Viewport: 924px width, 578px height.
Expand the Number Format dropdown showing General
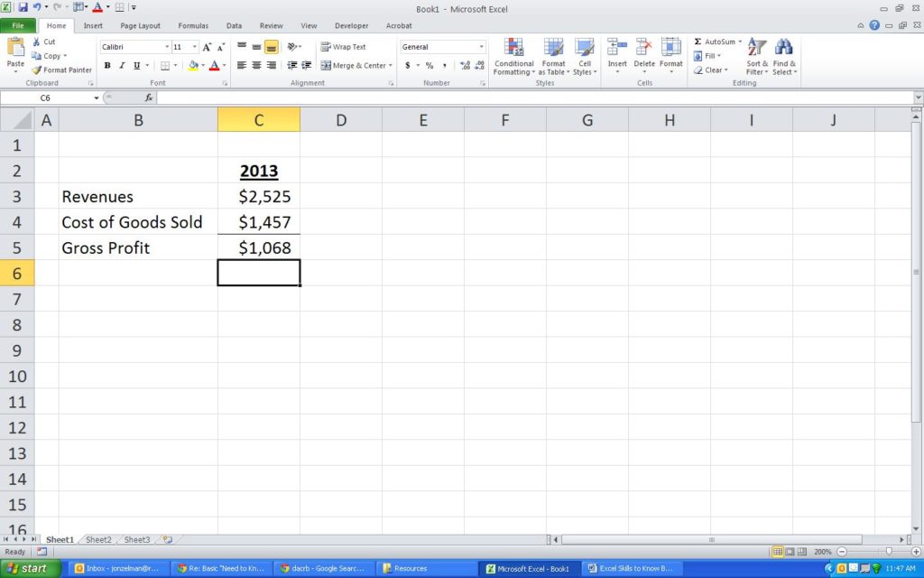point(481,46)
